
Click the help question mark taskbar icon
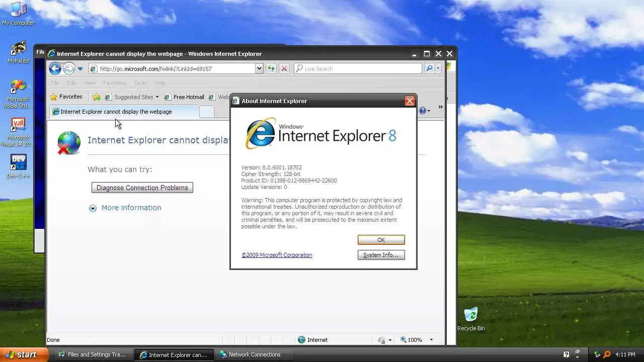click(566, 354)
